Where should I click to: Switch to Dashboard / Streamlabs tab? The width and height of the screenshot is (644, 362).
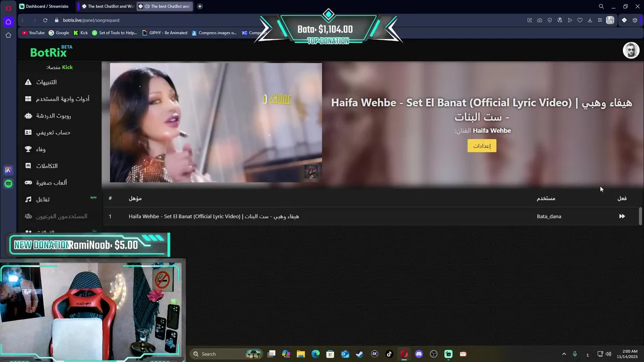[x=45, y=7]
